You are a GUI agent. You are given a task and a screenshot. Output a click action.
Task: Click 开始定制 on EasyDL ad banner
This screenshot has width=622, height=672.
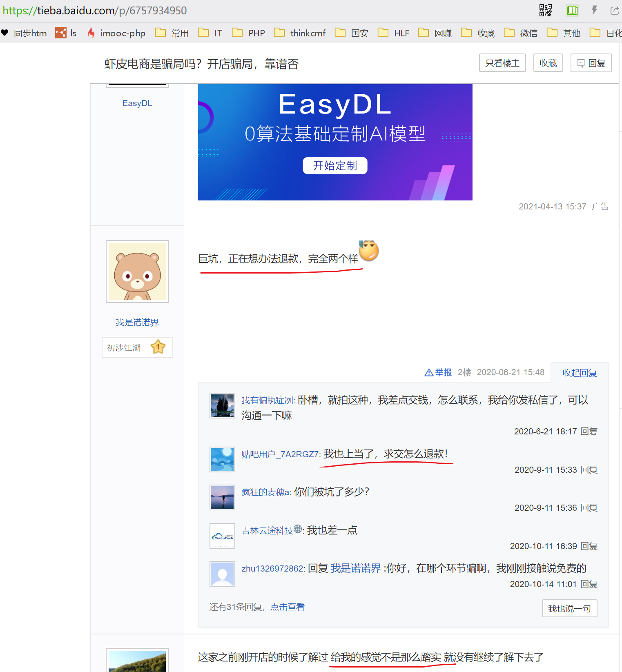[x=335, y=165]
